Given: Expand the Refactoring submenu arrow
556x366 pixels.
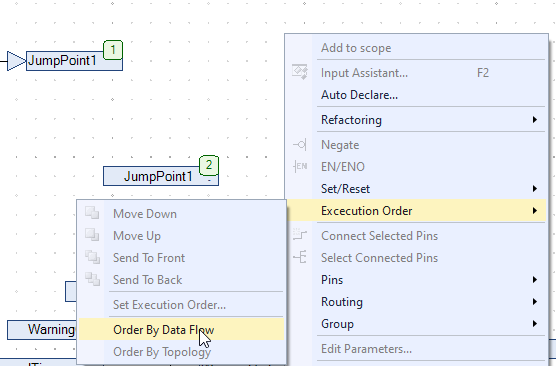Looking at the screenshot, I should [x=534, y=120].
